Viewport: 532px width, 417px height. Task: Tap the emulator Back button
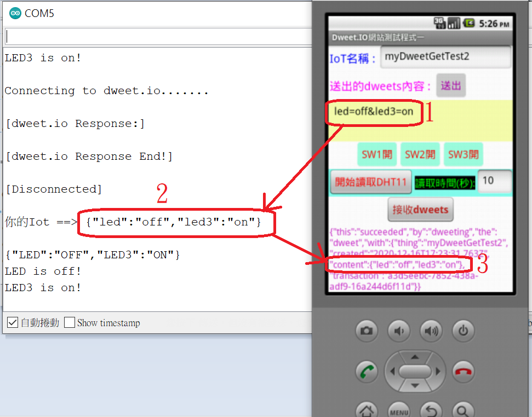click(x=431, y=410)
